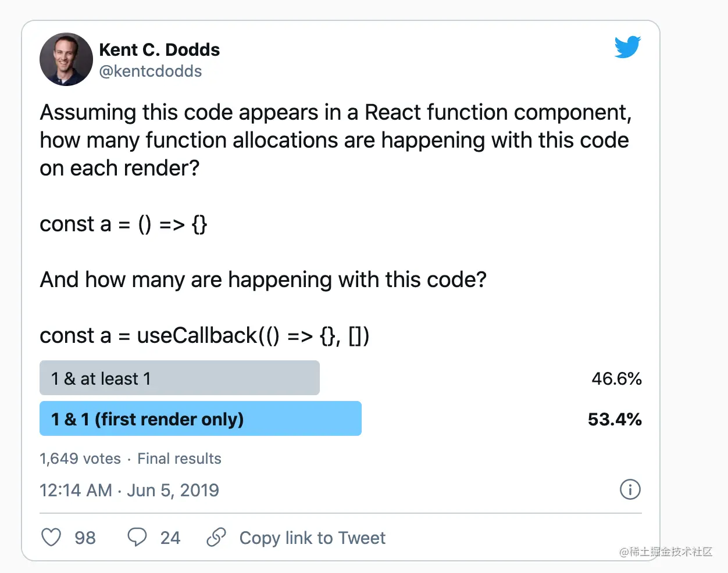Open the 12:14 AM Jun 5, 2019 timestamp
728x573 pixels.
pos(129,490)
